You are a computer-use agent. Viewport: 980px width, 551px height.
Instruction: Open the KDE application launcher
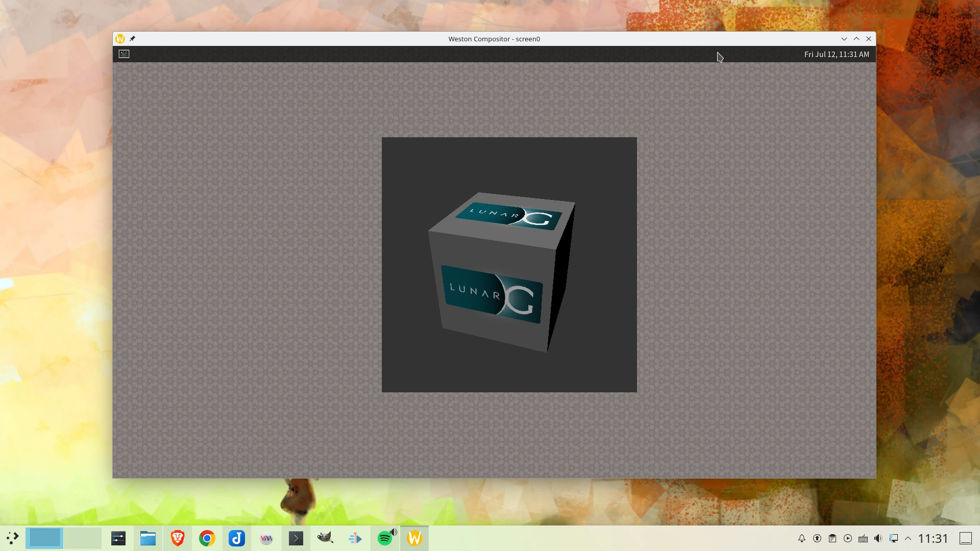coord(12,538)
